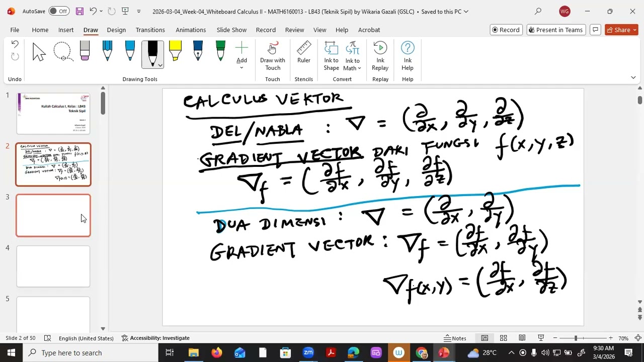Open the file save location dropdown
The width and height of the screenshot is (644, 362).
click(x=466, y=11)
